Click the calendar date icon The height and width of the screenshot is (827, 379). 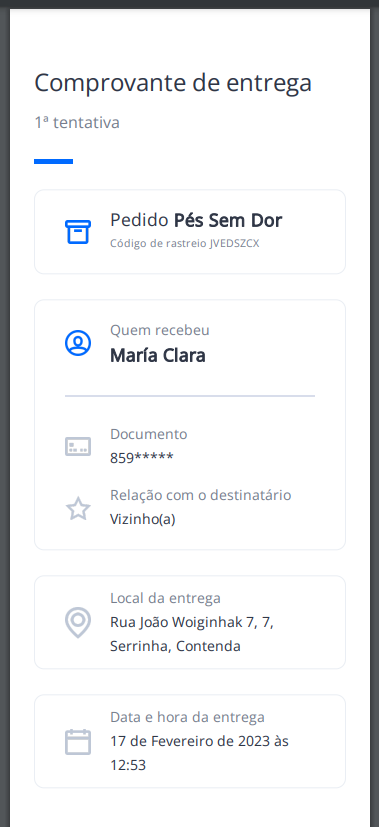[78, 742]
